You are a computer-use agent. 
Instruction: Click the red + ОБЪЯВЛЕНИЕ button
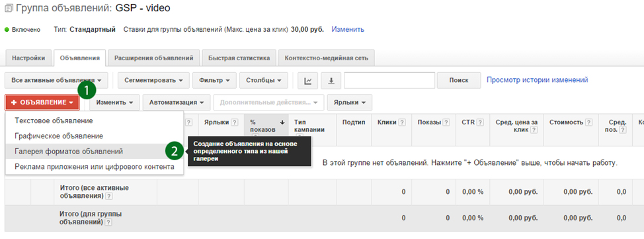tap(42, 103)
